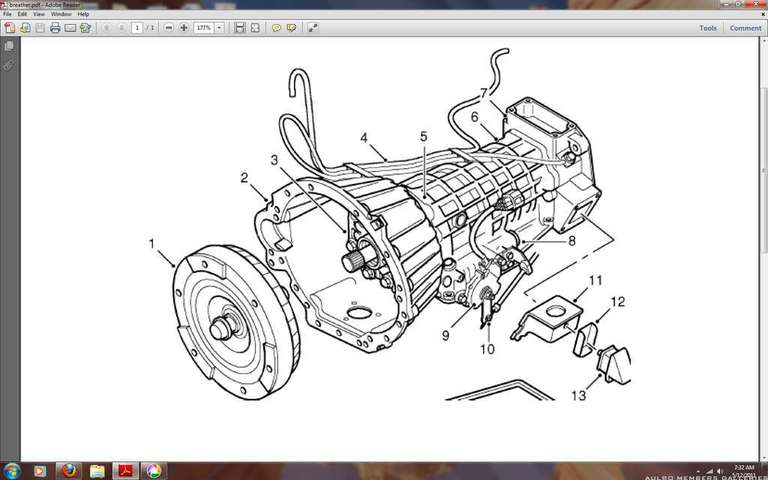Open the Help menu

[x=83, y=14]
